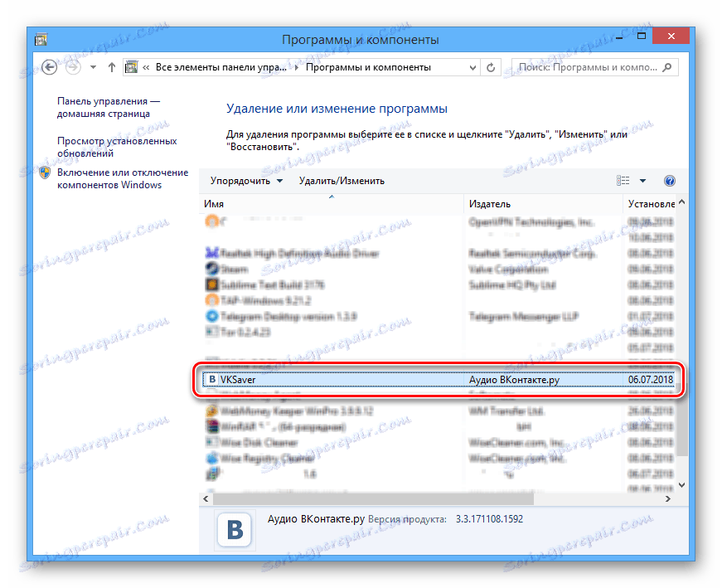The image size is (722, 588).
Task: Click the window system icon in title bar
Action: (x=41, y=40)
